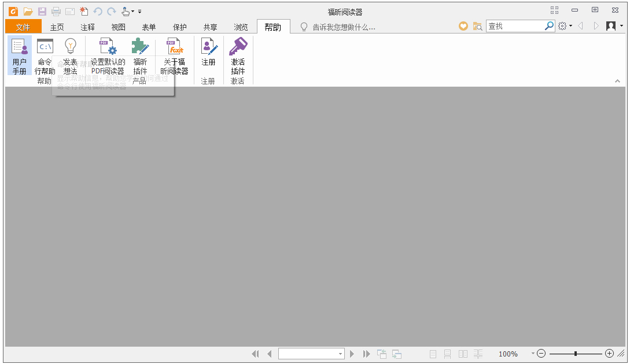Open the 用户手册 user manual

[x=19, y=55]
